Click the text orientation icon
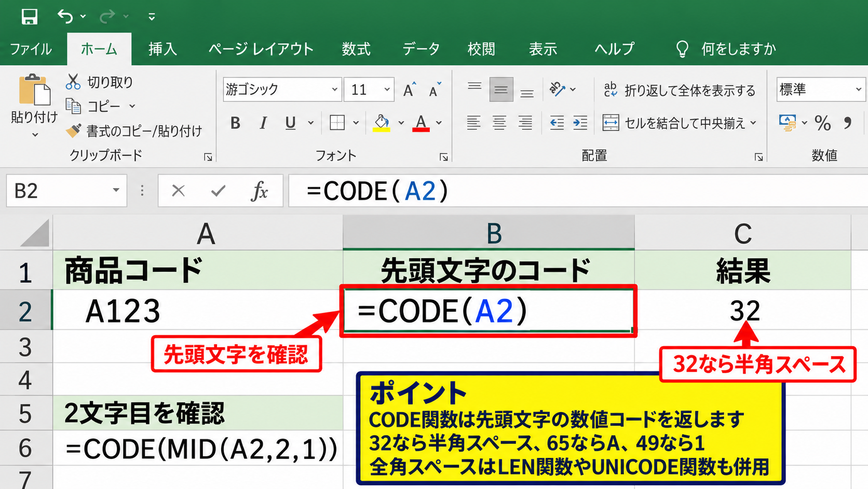This screenshot has height=489, width=868. [x=558, y=89]
